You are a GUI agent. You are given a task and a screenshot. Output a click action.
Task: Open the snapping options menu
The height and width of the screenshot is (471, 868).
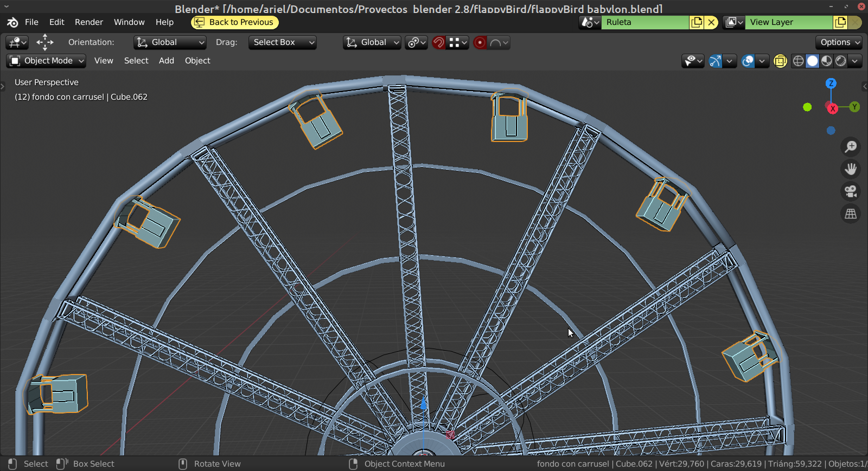click(x=458, y=42)
